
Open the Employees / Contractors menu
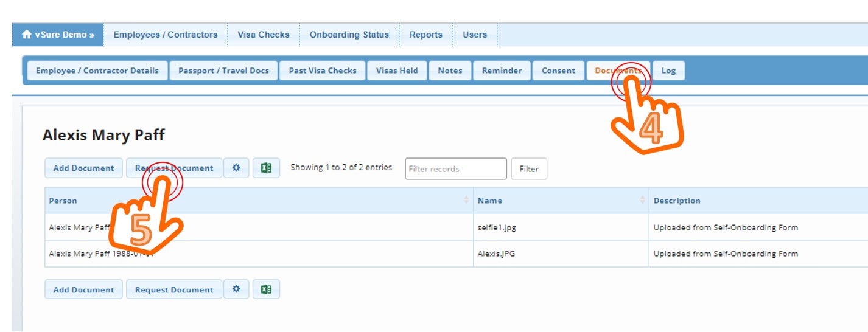(166, 35)
